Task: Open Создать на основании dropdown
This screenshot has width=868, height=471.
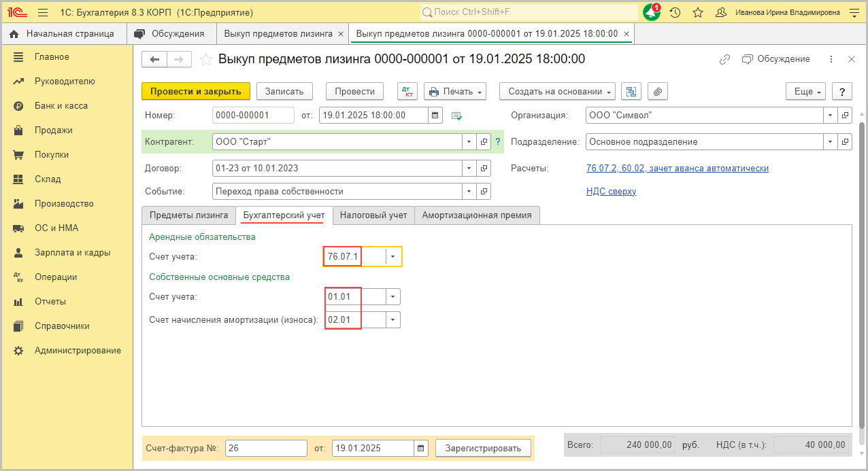Action: pos(557,91)
